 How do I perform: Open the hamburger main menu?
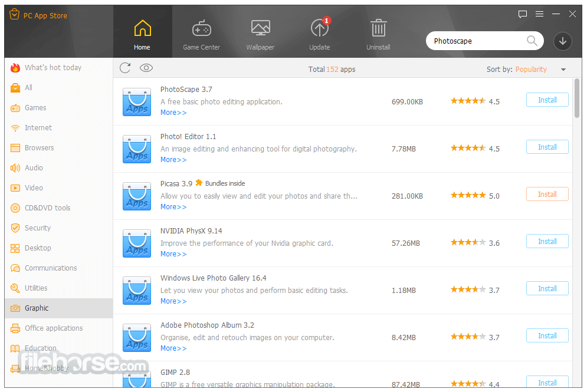click(x=539, y=14)
